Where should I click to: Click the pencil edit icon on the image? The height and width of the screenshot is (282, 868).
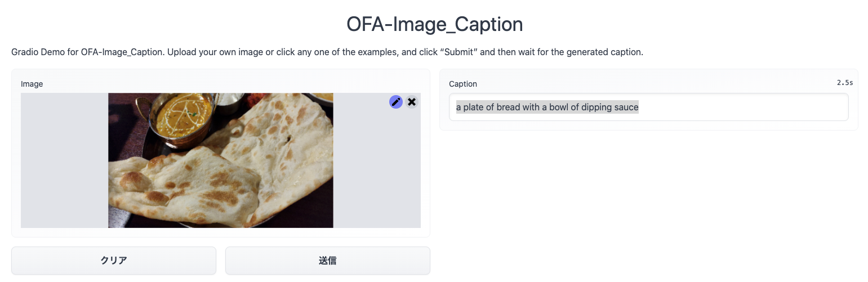tap(396, 102)
